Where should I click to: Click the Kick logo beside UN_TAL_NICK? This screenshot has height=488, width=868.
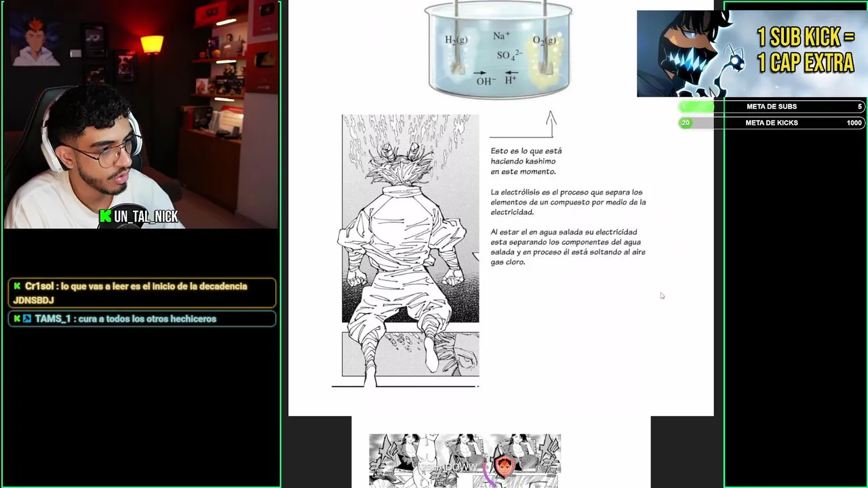pos(106,216)
